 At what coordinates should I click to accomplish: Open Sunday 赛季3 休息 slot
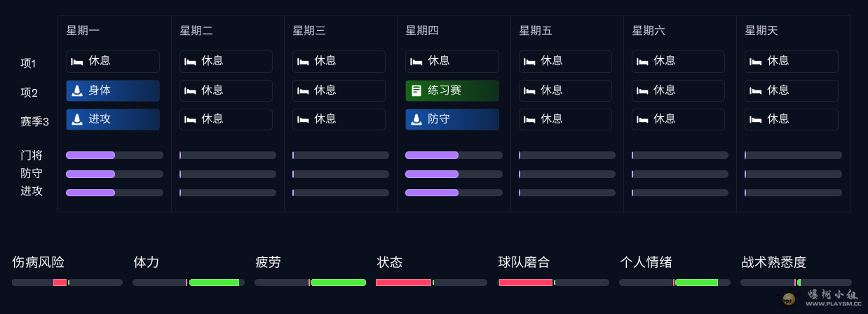792,119
